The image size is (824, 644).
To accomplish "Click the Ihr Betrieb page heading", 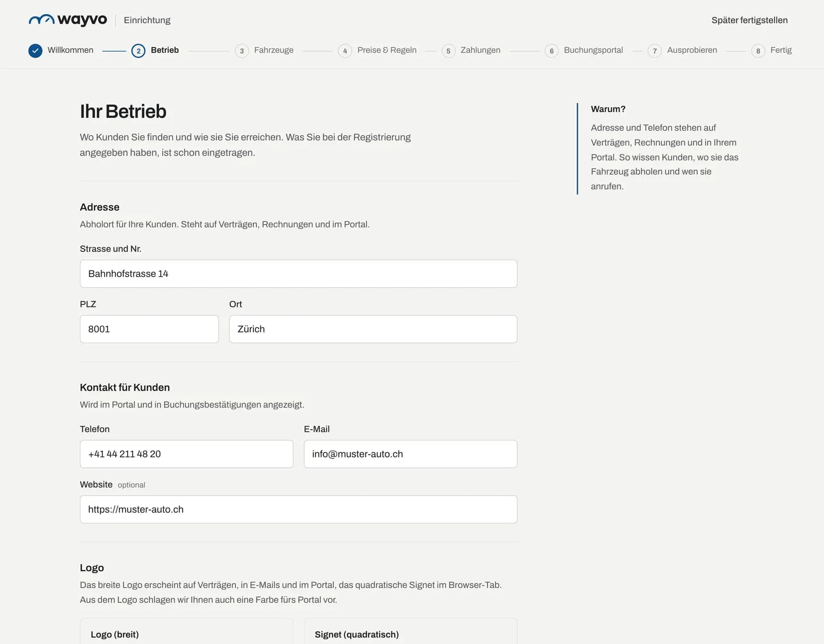I will click(x=123, y=111).
